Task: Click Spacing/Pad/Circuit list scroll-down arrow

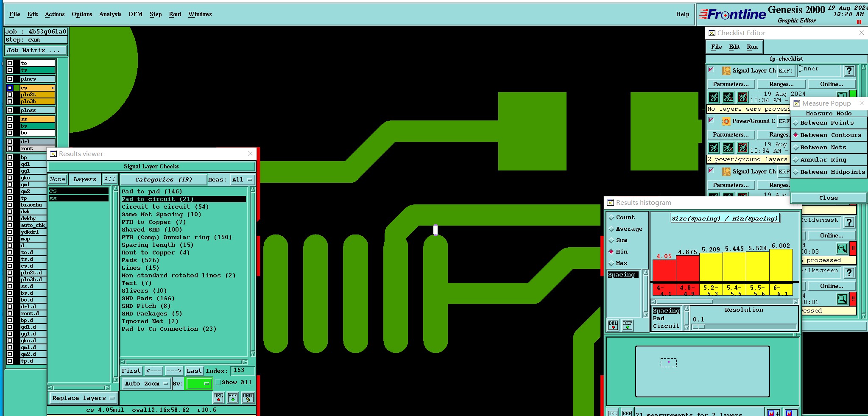Action: [687, 327]
